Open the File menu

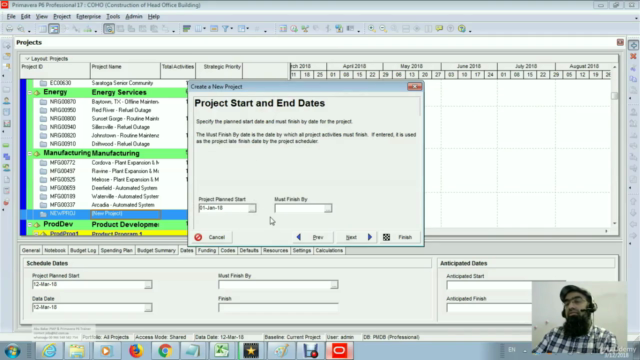11,16
